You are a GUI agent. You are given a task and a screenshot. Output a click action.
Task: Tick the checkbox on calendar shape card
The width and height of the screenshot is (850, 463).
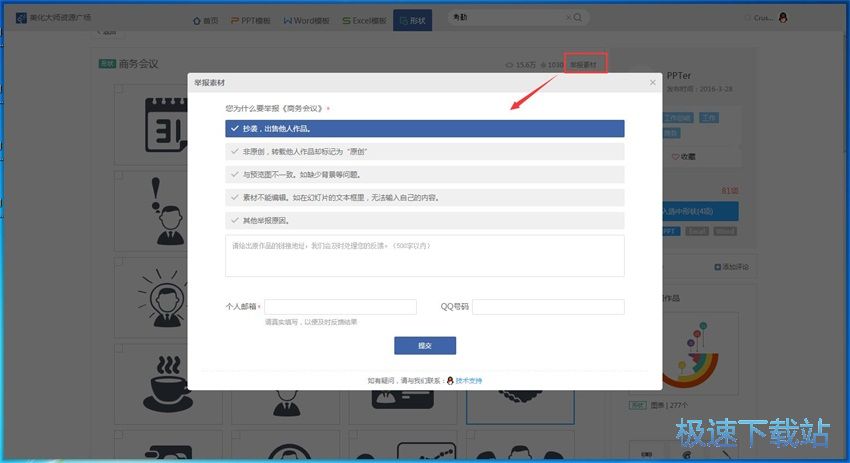pos(119,88)
